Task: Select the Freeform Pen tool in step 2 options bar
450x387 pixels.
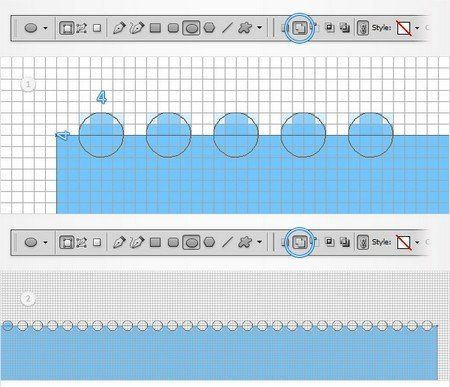Action: click(x=137, y=242)
